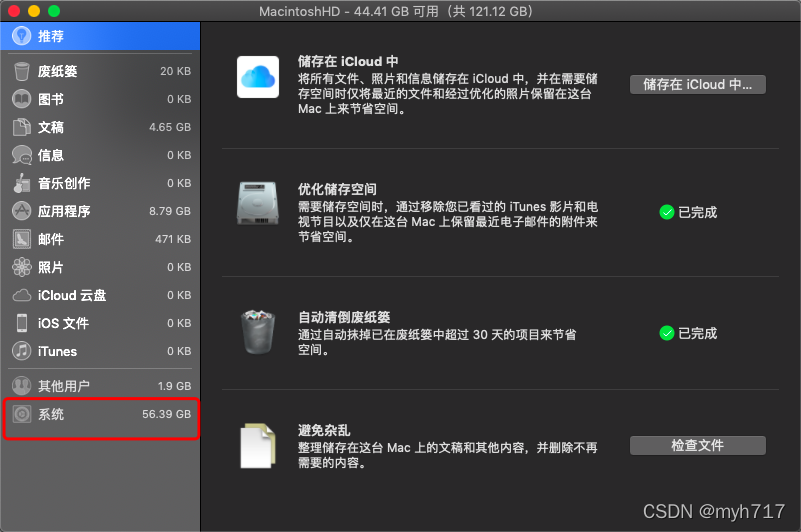Screen dimensions: 801x532
Task: Click green checkmark beside 自动清倒废纸篓 已完成
Action: 667,333
